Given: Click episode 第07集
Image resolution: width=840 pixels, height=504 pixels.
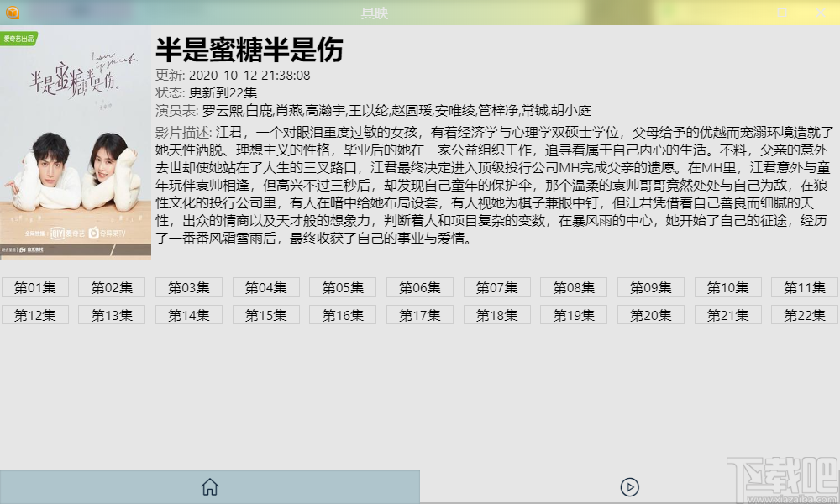Looking at the screenshot, I should 496,286.
